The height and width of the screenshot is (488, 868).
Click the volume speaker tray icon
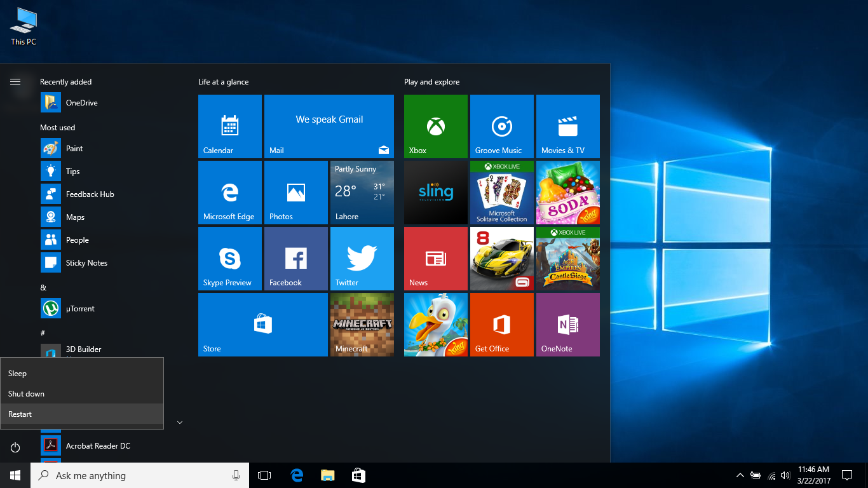tap(786, 475)
